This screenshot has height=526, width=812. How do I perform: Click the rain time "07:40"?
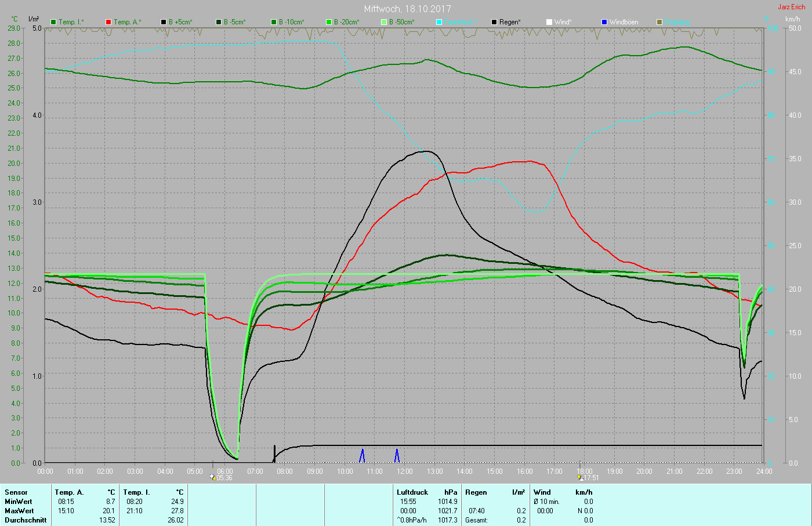476,511
